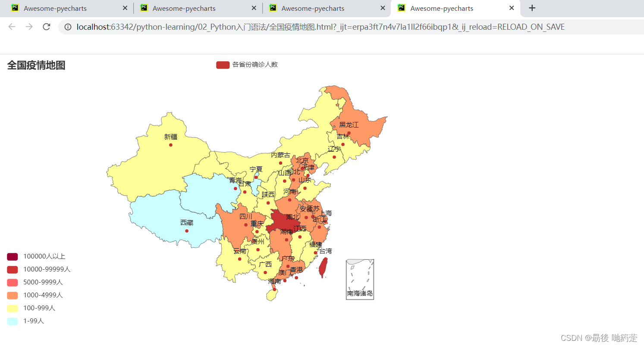
Task: Click the 全国疫情地图 chart title
Action: [36, 65]
